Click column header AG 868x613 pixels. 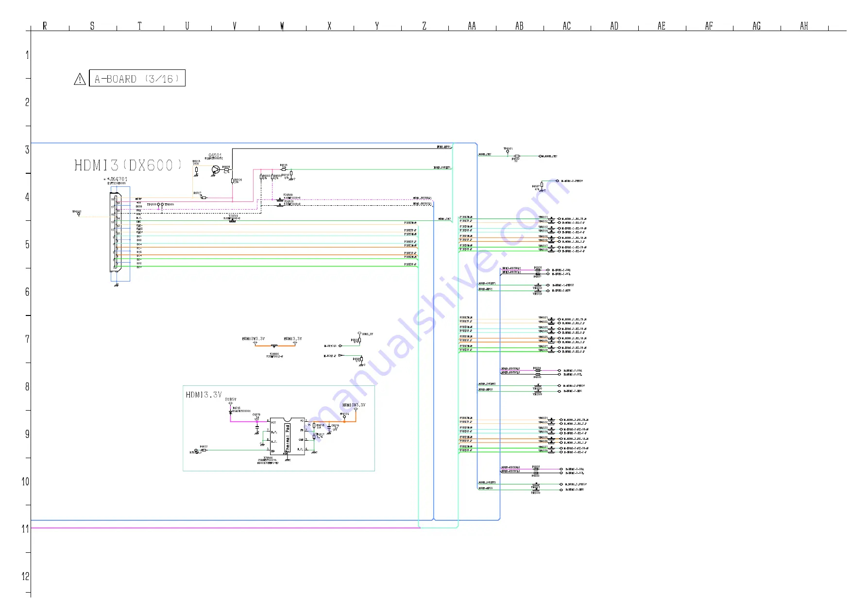click(757, 26)
